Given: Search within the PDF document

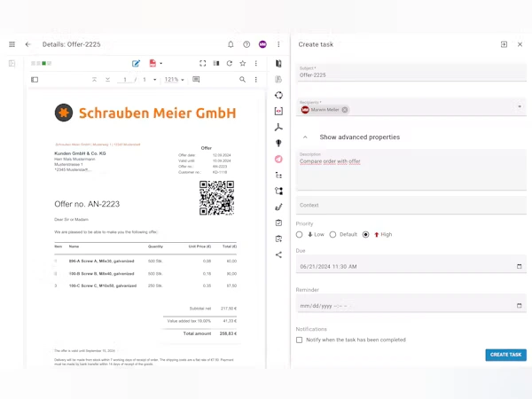Looking at the screenshot, I should 242,80.
